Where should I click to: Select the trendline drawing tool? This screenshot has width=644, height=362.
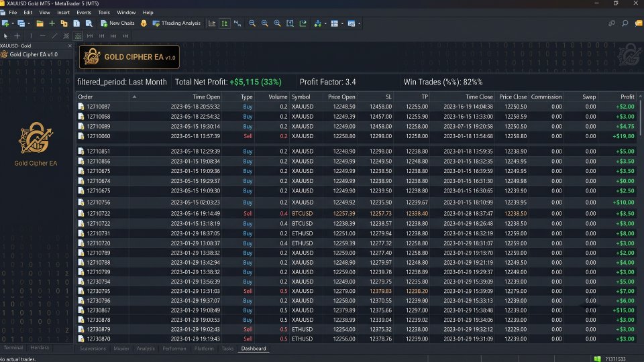(54, 36)
